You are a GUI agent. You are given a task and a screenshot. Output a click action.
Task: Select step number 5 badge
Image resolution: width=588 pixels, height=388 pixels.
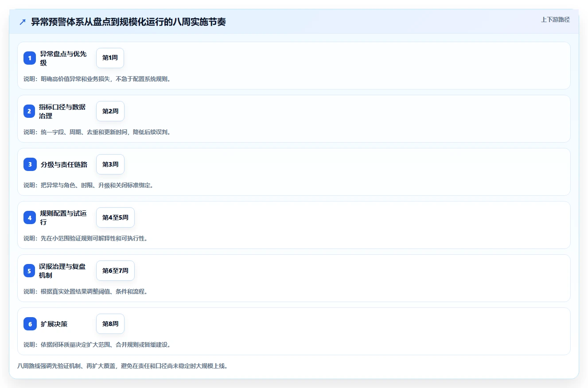[29, 271]
